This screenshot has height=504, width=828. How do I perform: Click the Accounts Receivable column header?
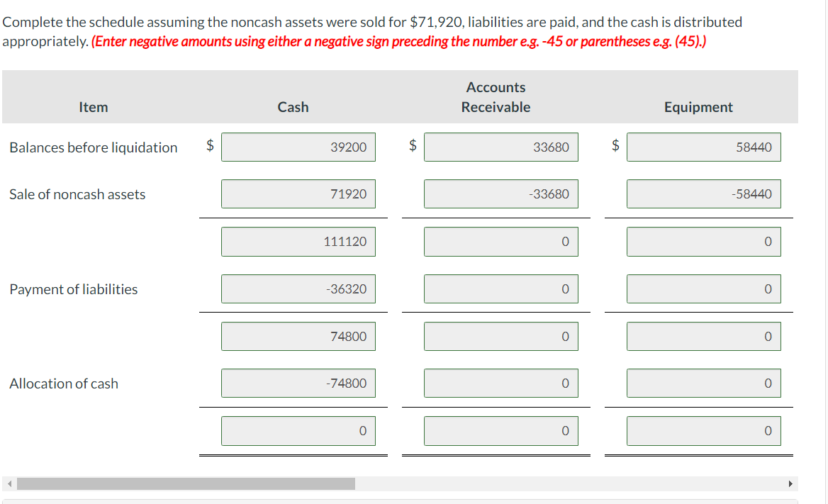coord(496,97)
